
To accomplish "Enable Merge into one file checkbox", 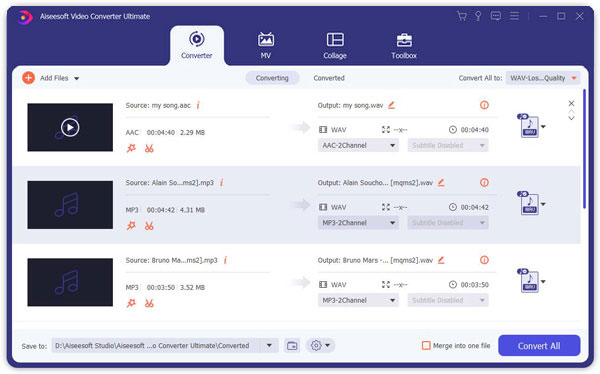I will pos(426,346).
